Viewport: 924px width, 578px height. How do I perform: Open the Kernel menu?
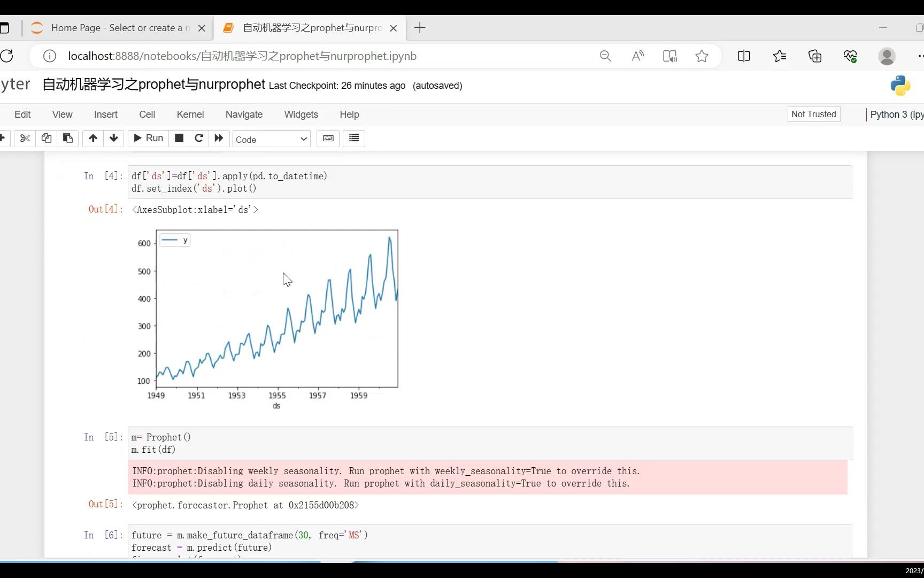point(190,115)
